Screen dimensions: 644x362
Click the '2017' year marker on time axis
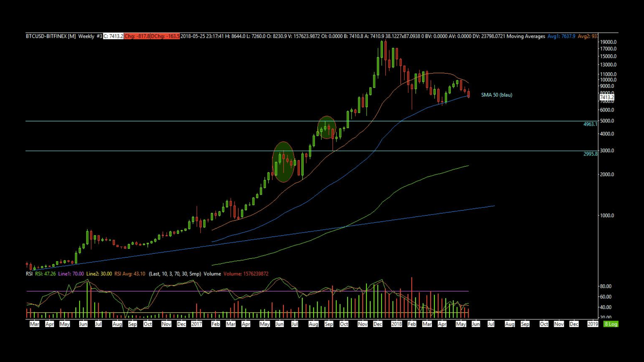click(x=197, y=324)
